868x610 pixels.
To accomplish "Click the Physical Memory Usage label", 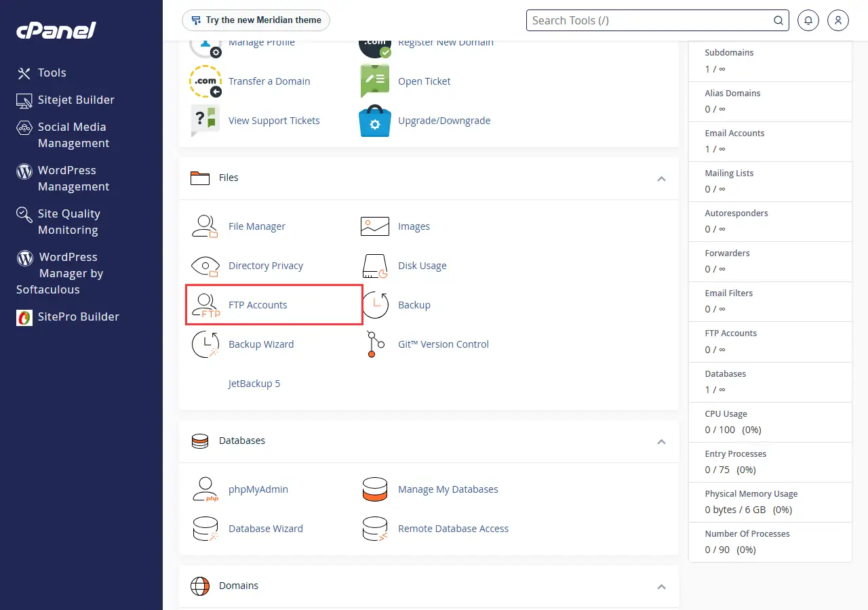I will [751, 493].
